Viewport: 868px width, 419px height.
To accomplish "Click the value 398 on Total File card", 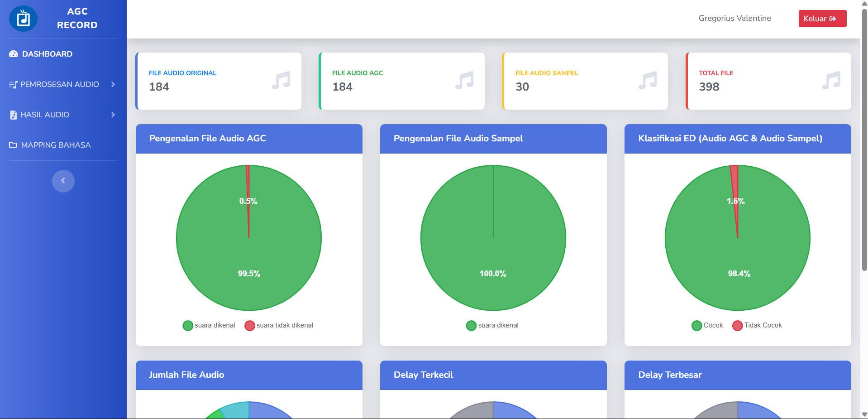I will 709,87.
